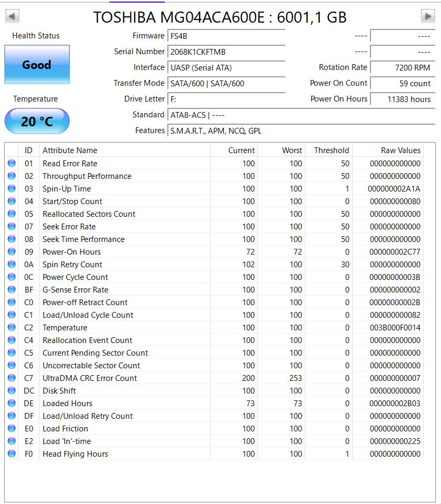
Task: Click the Transfer Mode field SATA/600
Action: pos(226,83)
